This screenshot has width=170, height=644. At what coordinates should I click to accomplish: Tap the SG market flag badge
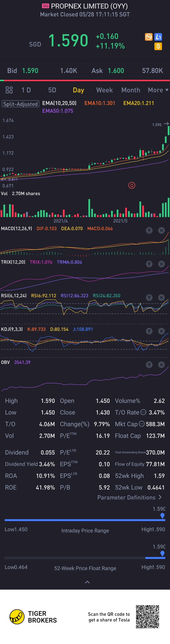(45, 6)
